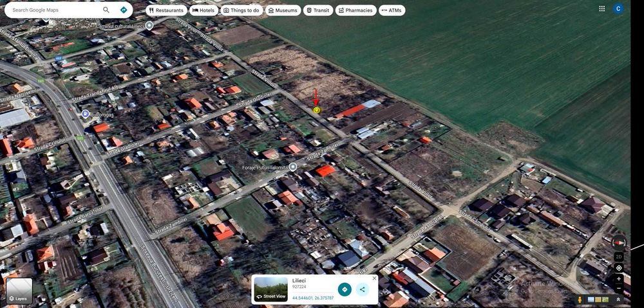Image resolution: width=644 pixels, height=308 pixels.
Task: Open directions from the search bar
Action: [x=124, y=10]
